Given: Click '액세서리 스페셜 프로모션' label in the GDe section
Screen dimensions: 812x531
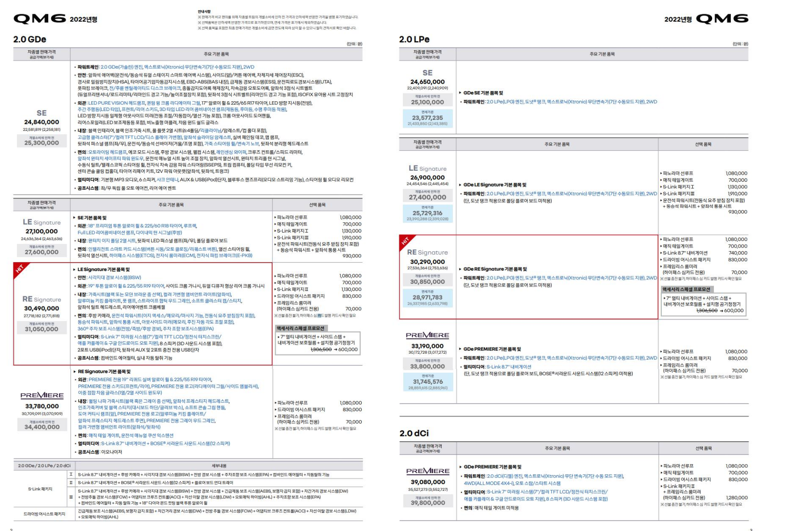Looking at the screenshot, I should click(x=300, y=328).
